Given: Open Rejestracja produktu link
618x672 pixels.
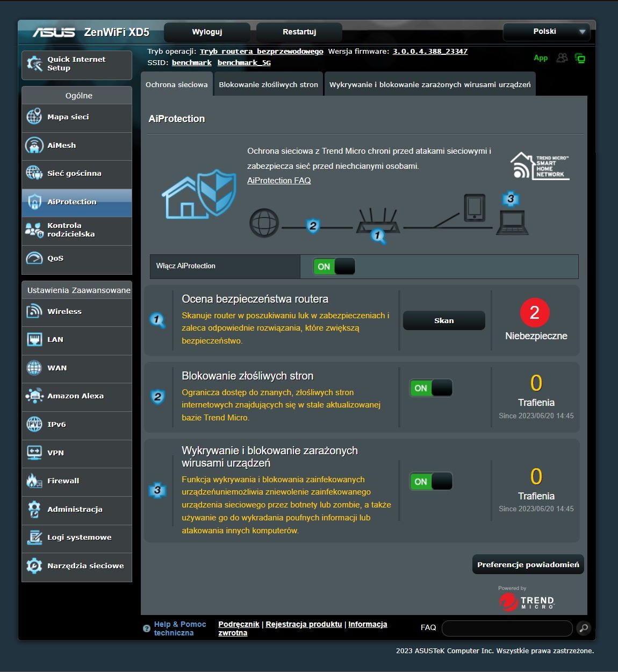Looking at the screenshot, I should pos(304,624).
